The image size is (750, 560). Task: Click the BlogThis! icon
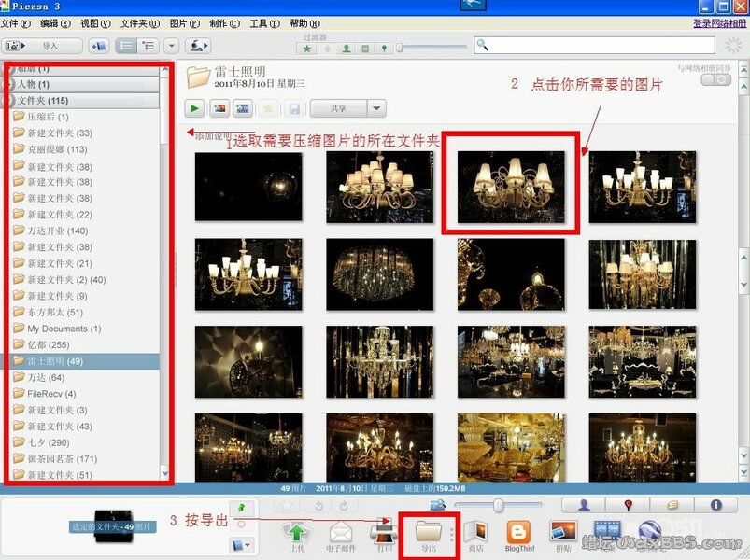pyautogui.click(x=519, y=533)
